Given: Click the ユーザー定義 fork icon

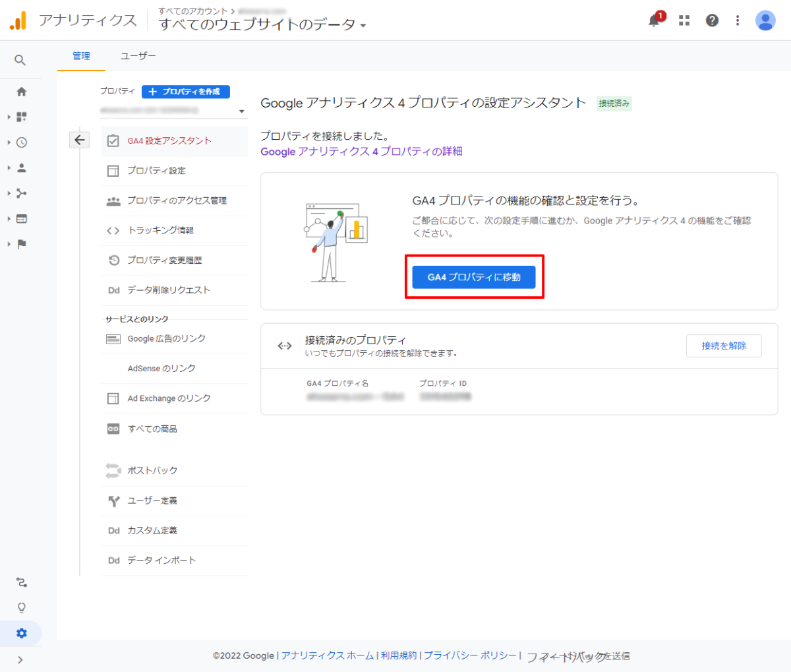Looking at the screenshot, I should coord(113,501).
